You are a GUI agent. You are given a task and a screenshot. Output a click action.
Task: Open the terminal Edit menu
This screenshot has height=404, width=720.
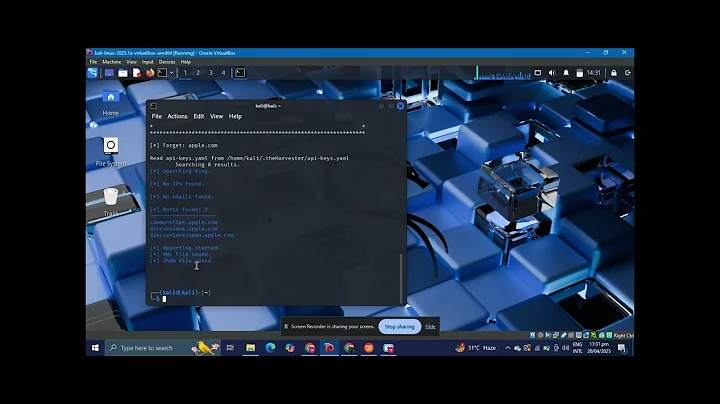[198, 116]
